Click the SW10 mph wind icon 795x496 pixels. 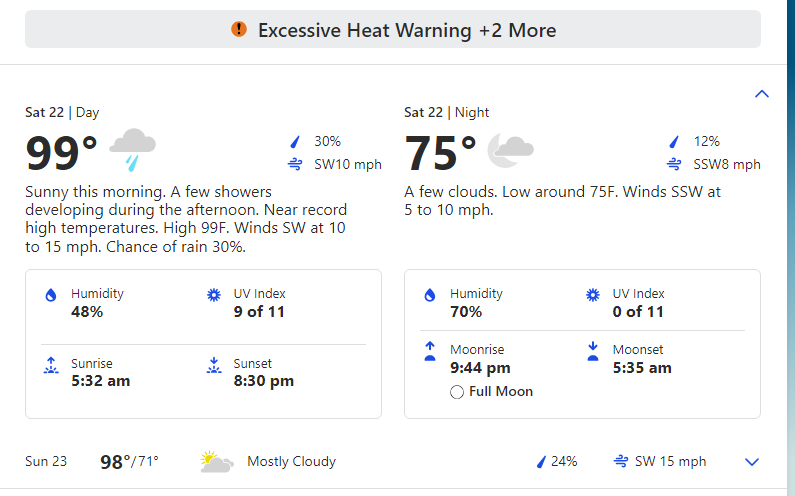(x=295, y=164)
